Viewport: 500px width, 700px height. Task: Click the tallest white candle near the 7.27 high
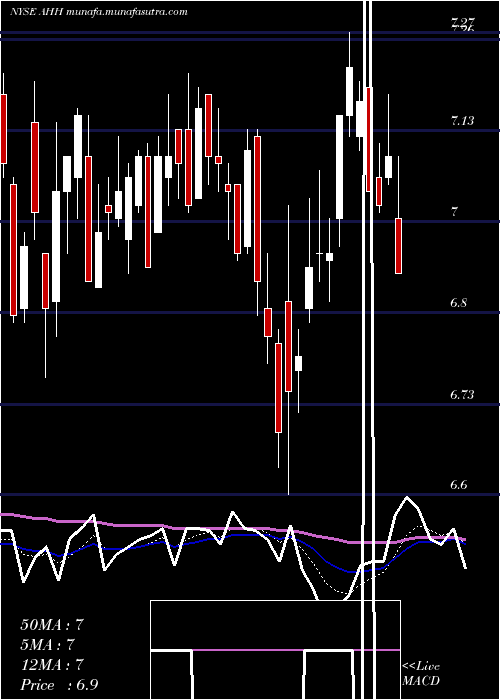coord(349,91)
